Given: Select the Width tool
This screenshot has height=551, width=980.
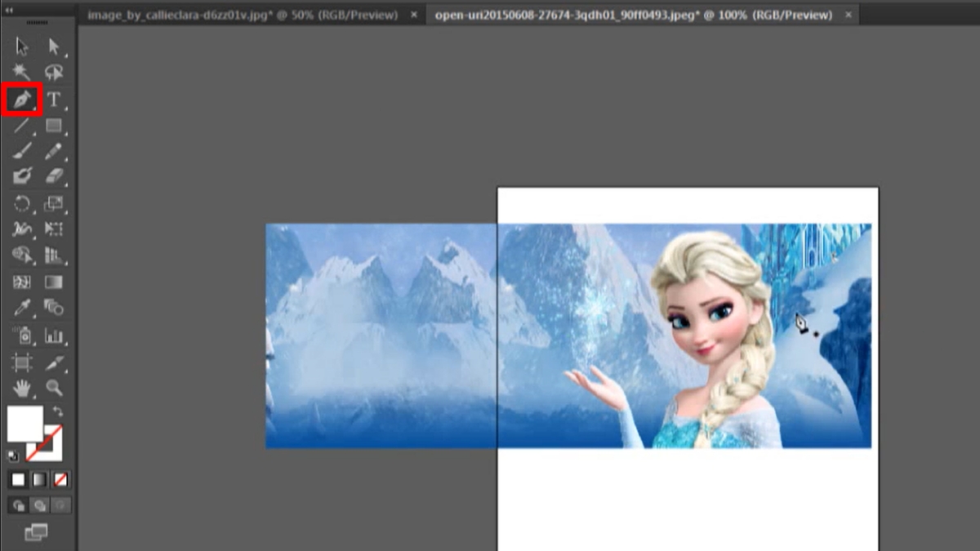Looking at the screenshot, I should (22, 229).
